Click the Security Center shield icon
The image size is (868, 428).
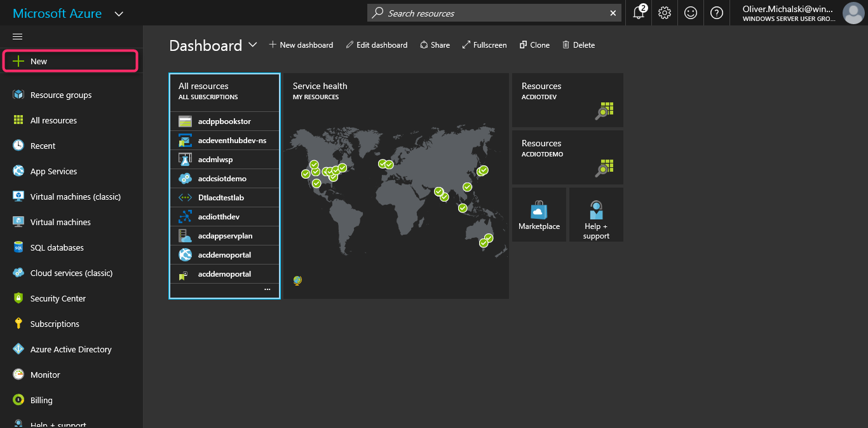18,298
